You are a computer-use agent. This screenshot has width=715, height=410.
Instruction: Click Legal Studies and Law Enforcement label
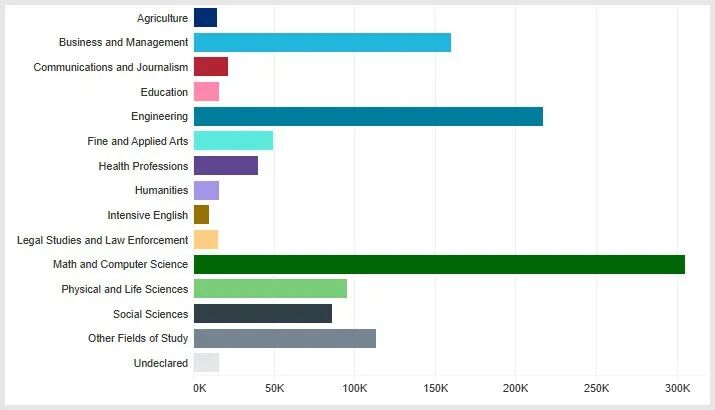(x=103, y=240)
